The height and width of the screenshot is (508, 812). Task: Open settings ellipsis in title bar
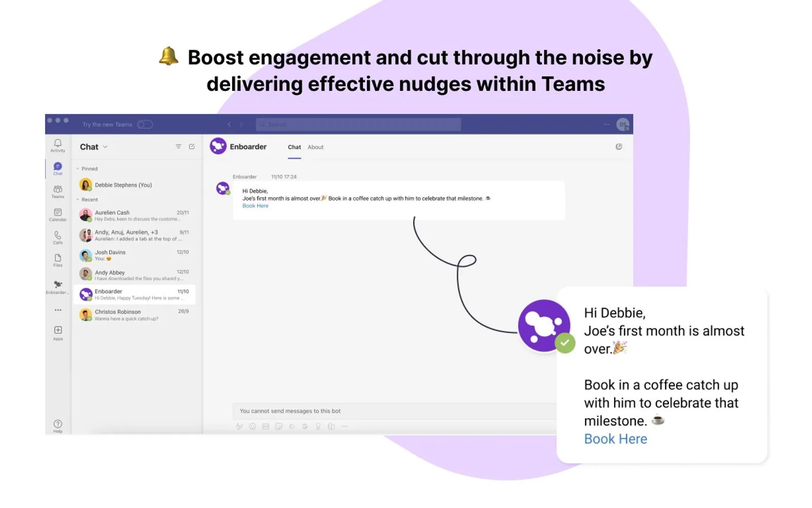pos(606,124)
